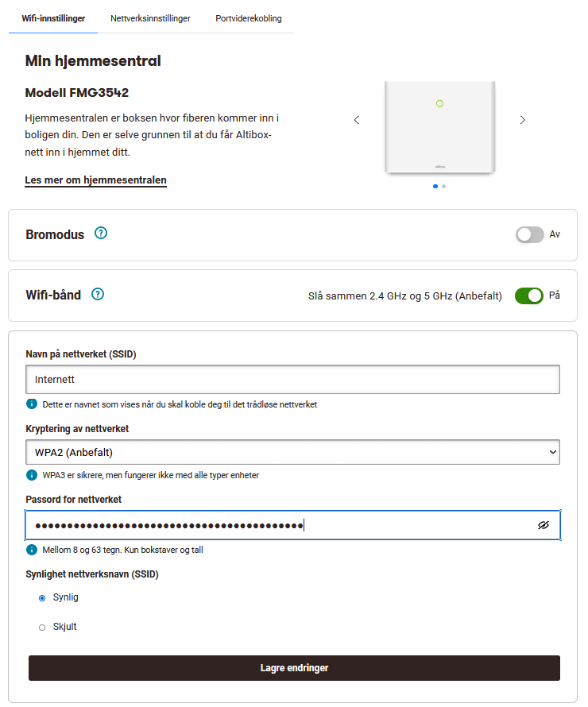
Task: Select the Wifi-innstillinger tab
Action: click(53, 18)
